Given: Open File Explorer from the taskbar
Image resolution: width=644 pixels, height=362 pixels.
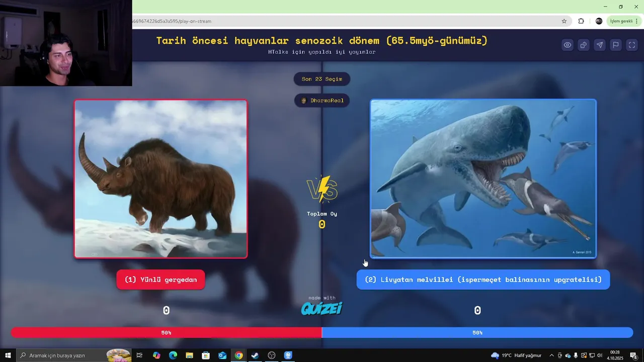Looking at the screenshot, I should point(189,355).
